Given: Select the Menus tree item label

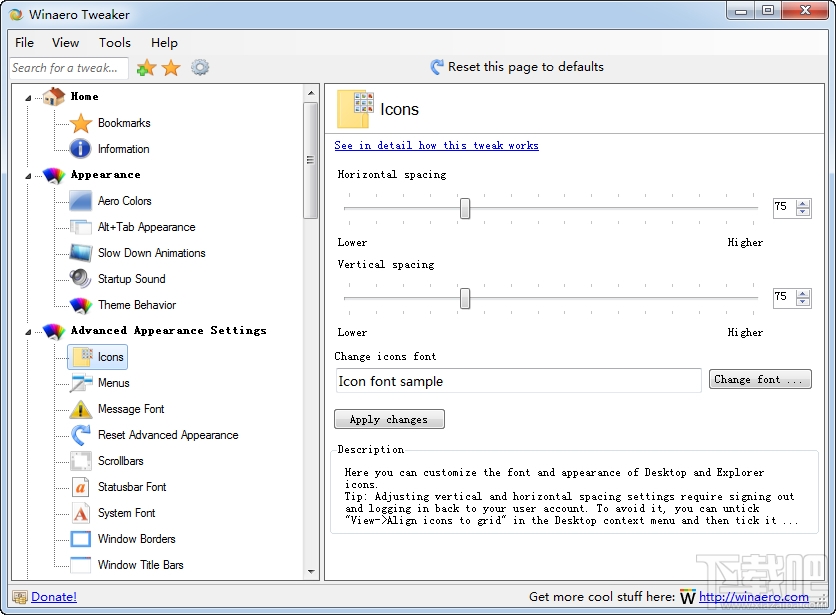Looking at the screenshot, I should tap(114, 383).
